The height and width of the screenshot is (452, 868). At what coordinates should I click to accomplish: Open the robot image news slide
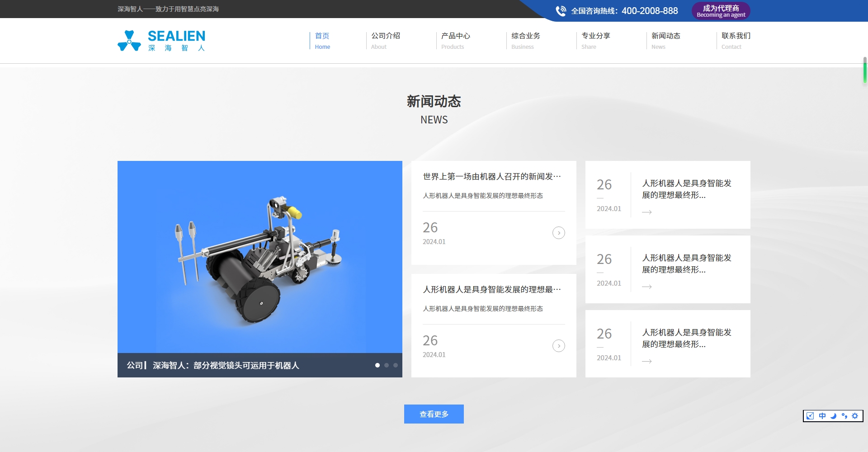[259, 257]
